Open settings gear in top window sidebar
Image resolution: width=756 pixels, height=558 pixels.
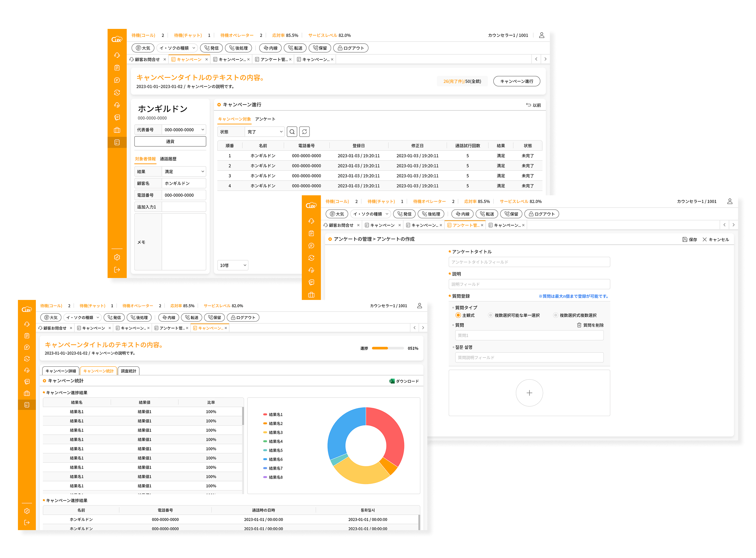tap(117, 257)
